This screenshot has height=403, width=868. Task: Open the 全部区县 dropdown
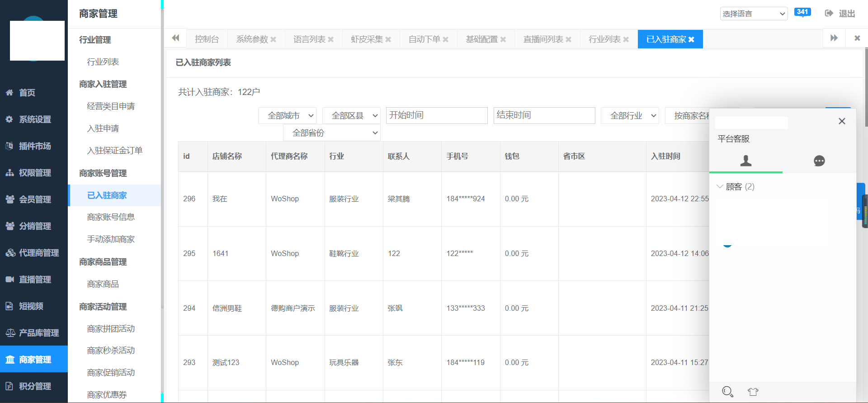click(351, 116)
